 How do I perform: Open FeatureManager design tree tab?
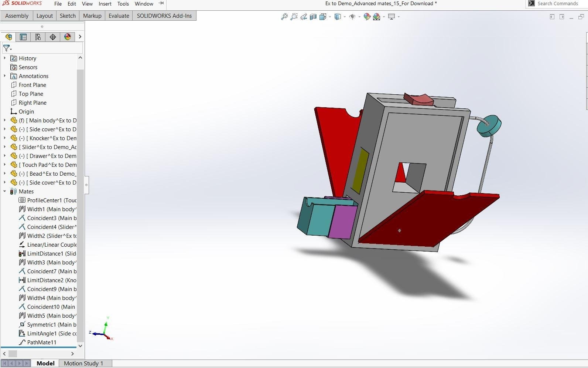8,37
